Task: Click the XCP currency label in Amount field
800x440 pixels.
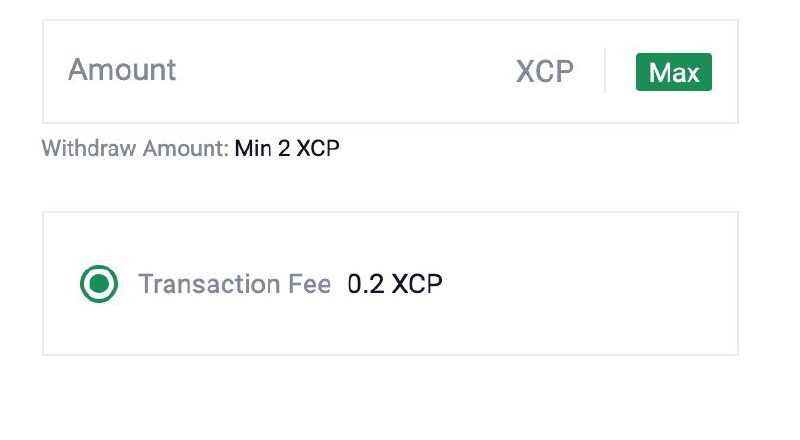Action: point(545,71)
